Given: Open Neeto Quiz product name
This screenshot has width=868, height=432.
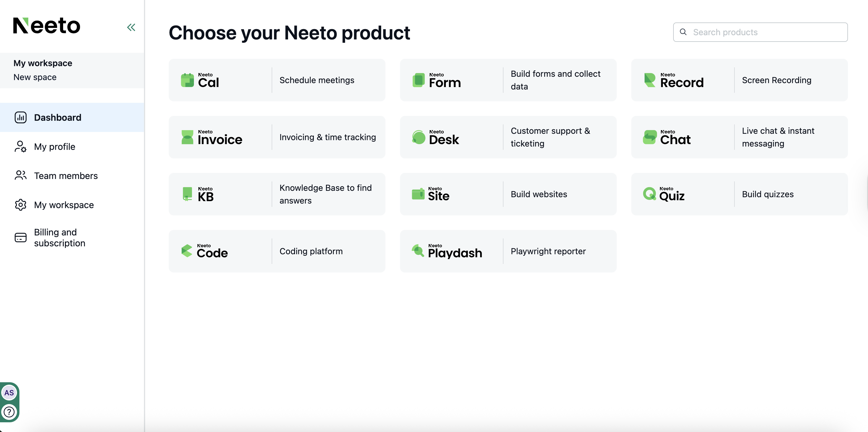Looking at the screenshot, I should coord(672,194).
